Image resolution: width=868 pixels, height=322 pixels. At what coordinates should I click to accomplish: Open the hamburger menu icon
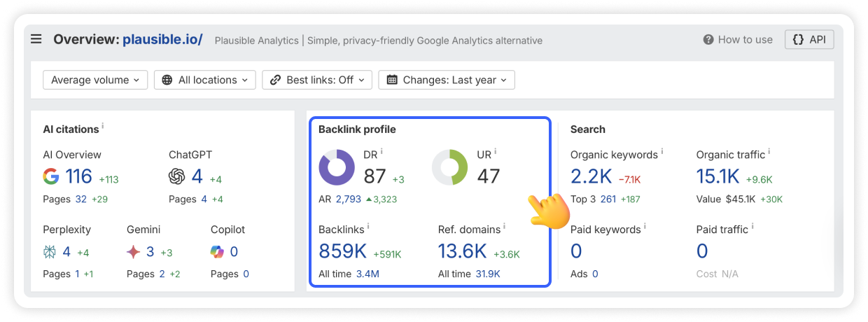(x=36, y=39)
